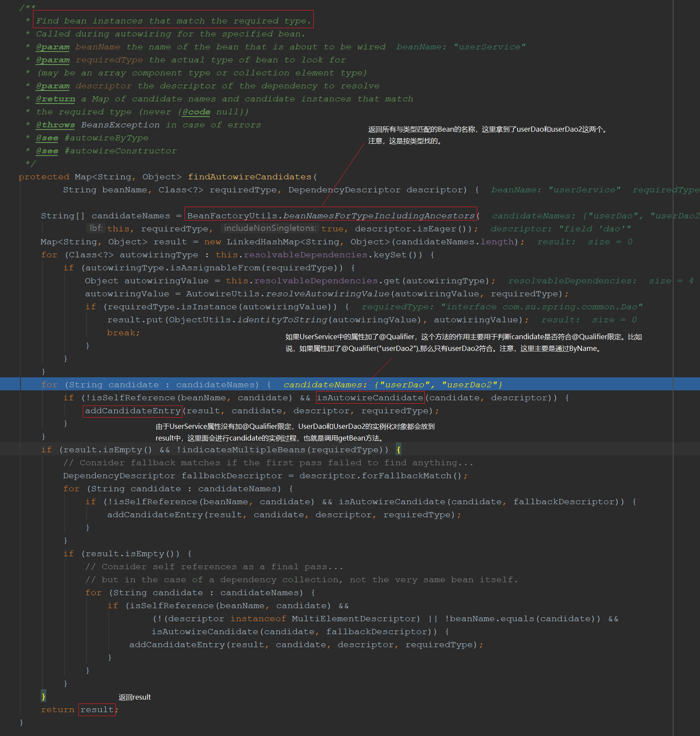Click the @param tag before requiredType

click(53, 60)
